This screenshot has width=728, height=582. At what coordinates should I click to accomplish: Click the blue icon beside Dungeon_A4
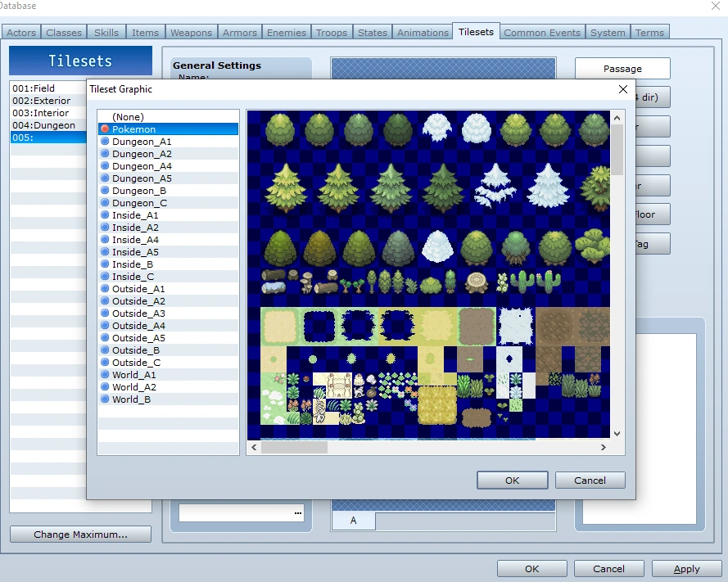105,165
